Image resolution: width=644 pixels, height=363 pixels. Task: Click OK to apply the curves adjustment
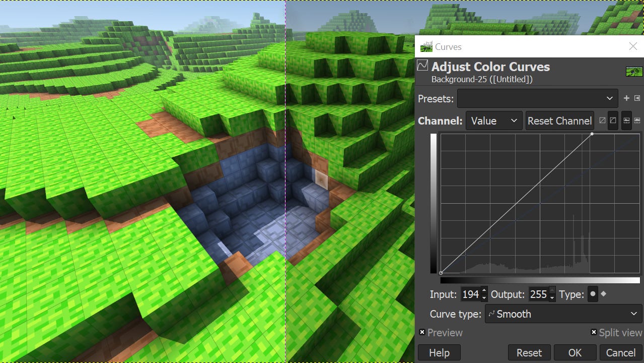pyautogui.click(x=575, y=352)
